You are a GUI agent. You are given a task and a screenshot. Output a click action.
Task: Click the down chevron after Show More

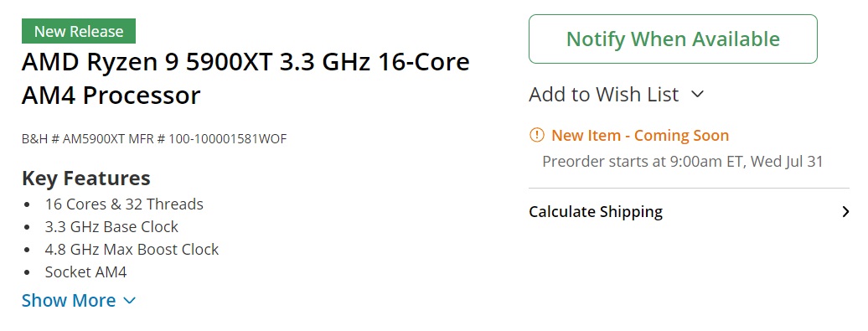129,301
